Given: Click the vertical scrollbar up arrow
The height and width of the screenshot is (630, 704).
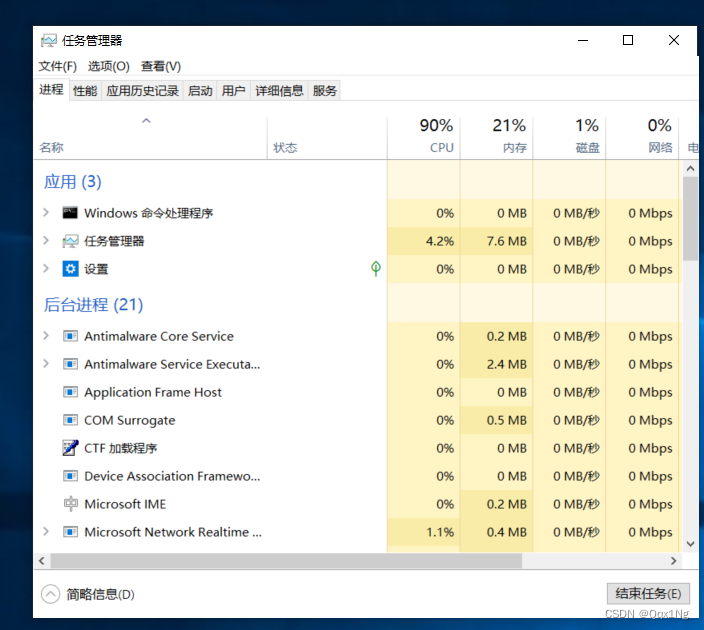Looking at the screenshot, I should [690, 169].
